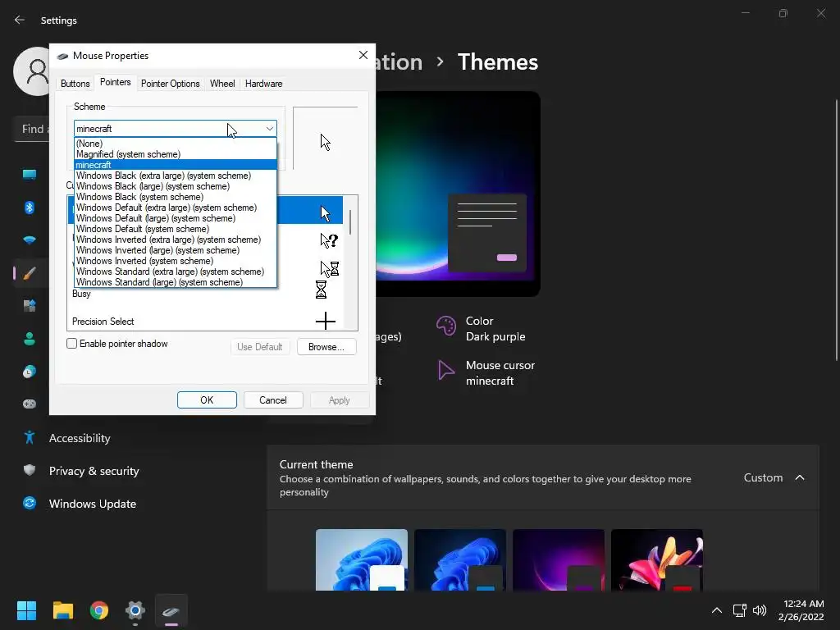
Task: Open the Settings gear on the taskbar
Action: pyautogui.click(x=135, y=610)
